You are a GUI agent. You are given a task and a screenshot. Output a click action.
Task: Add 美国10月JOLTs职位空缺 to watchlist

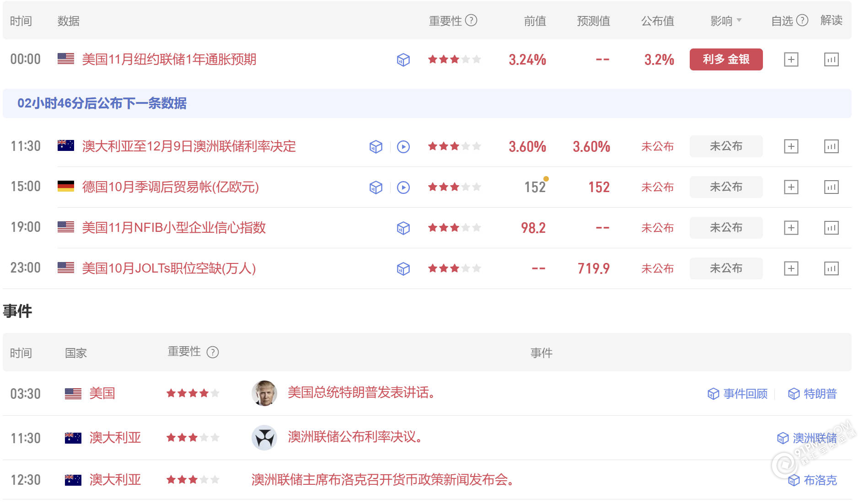pos(791,268)
